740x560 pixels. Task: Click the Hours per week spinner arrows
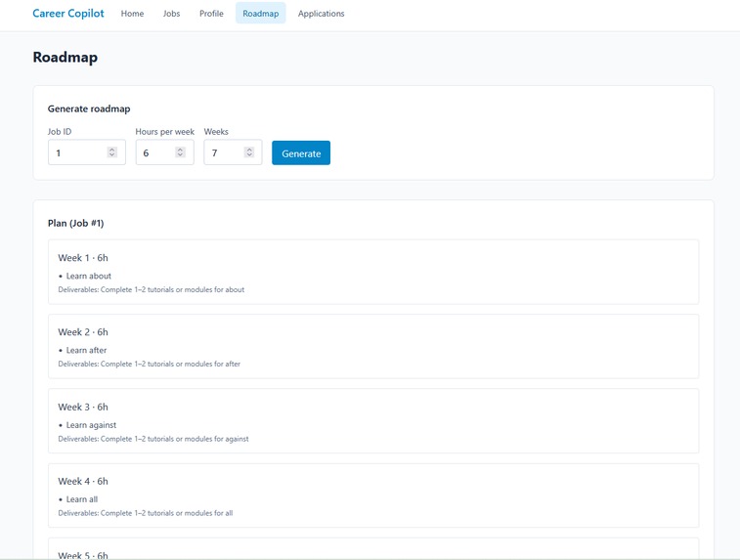(180, 151)
